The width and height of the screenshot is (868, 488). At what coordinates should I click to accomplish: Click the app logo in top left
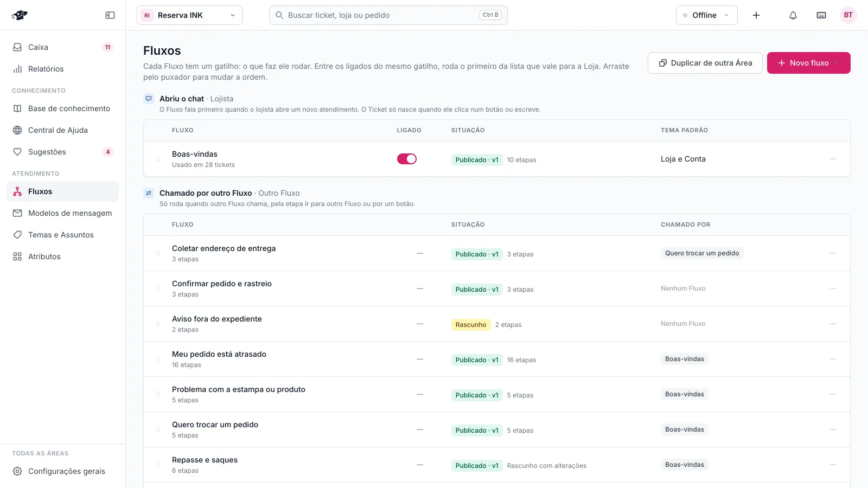coord(20,15)
